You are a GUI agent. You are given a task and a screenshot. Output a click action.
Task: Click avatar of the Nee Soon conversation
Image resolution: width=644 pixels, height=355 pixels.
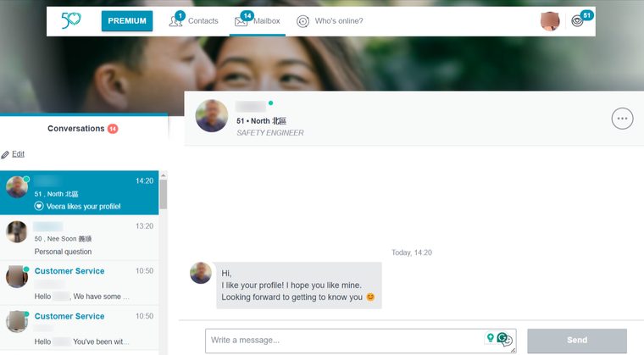(x=17, y=232)
